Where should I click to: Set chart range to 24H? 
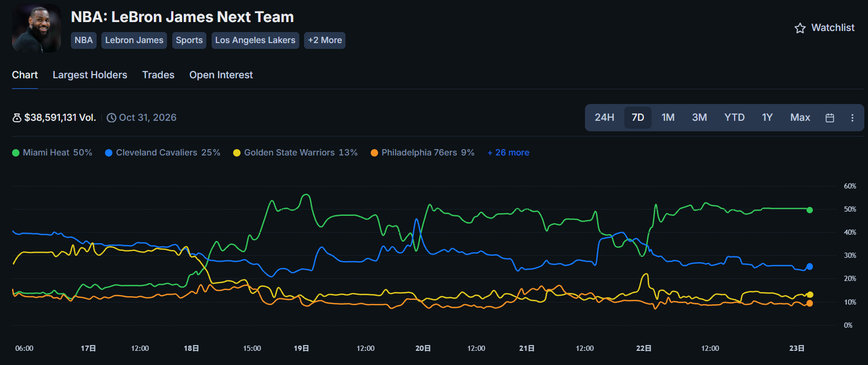(x=604, y=118)
